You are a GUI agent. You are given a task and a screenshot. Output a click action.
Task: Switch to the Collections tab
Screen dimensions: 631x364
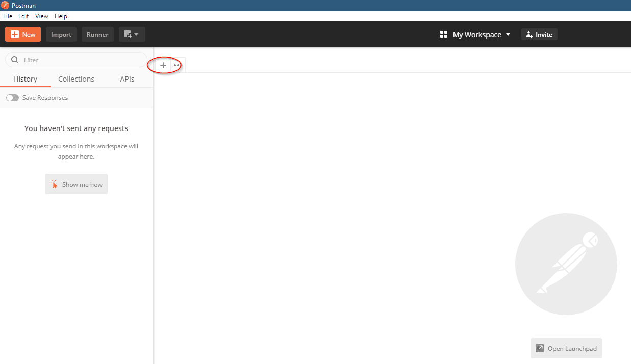[76, 79]
